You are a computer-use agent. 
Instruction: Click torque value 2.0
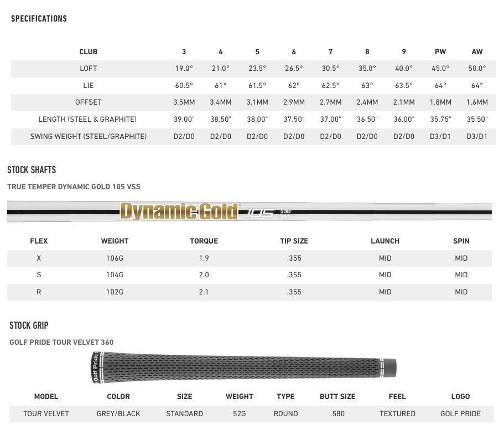click(x=204, y=275)
